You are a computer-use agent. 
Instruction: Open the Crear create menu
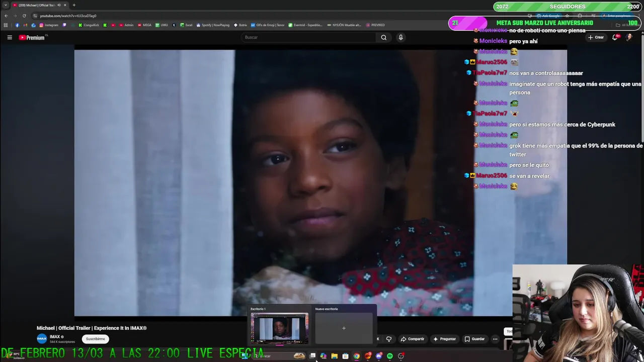[596, 37]
